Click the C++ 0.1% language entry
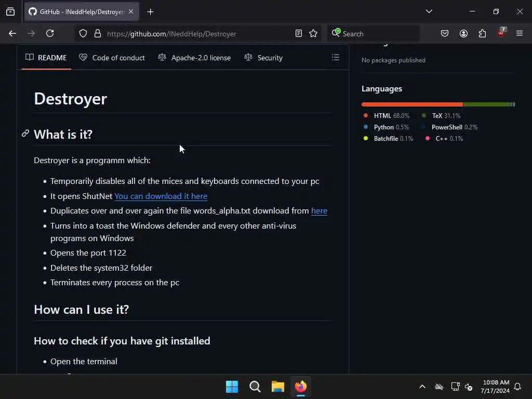Screen dimensions: 532x399 (x=444, y=139)
